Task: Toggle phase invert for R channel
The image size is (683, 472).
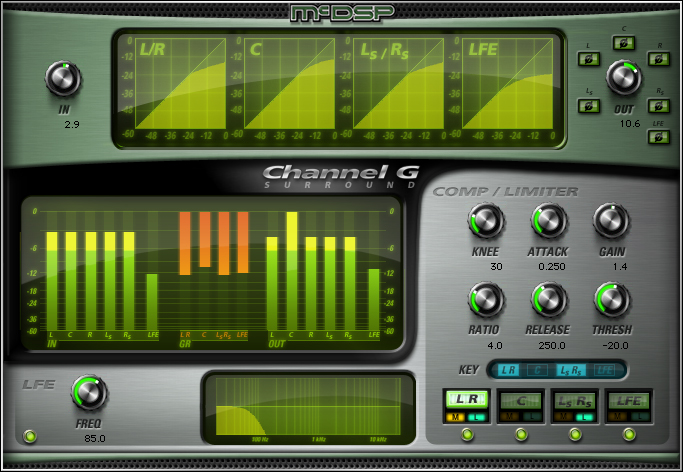Action: coord(659,59)
